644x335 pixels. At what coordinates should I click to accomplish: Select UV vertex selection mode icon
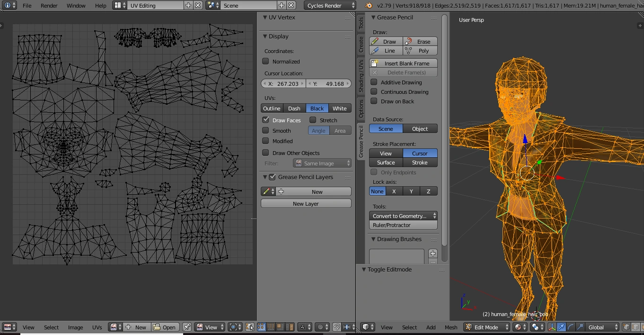262,327
